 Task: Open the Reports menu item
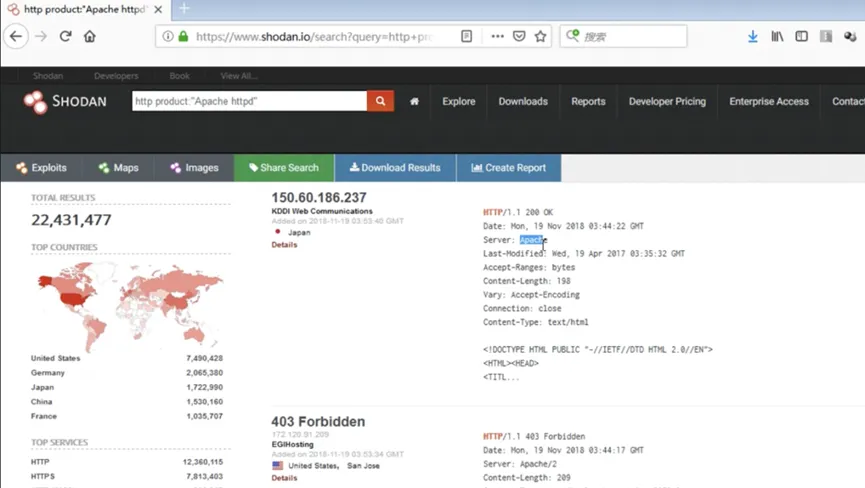tap(588, 101)
